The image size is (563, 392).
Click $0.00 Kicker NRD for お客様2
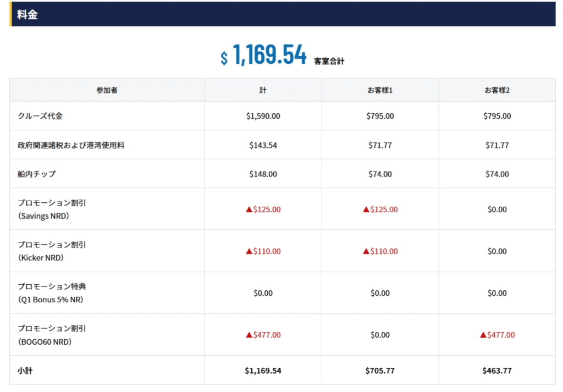(497, 251)
